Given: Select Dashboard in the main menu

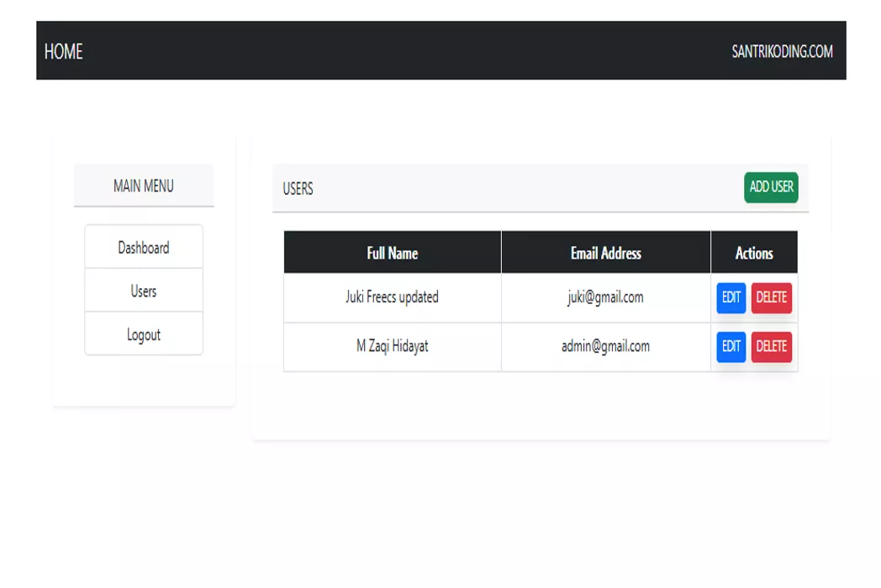Looking at the screenshot, I should click(x=144, y=247).
